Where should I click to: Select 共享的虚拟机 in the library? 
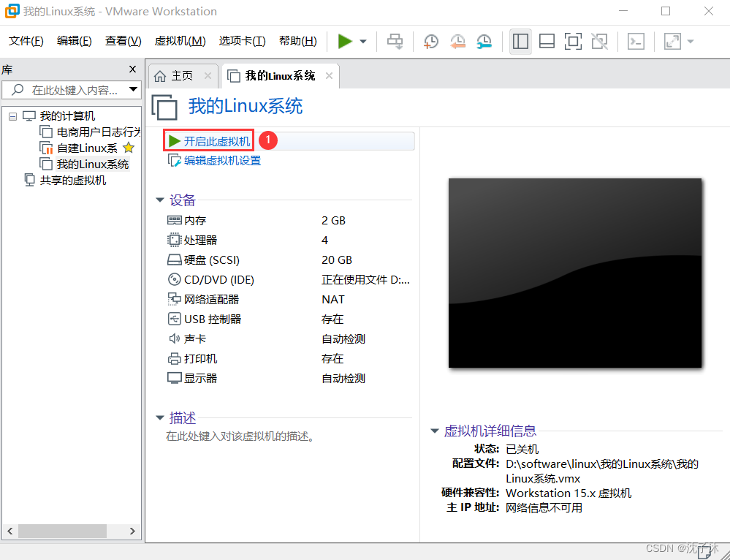pos(73,181)
